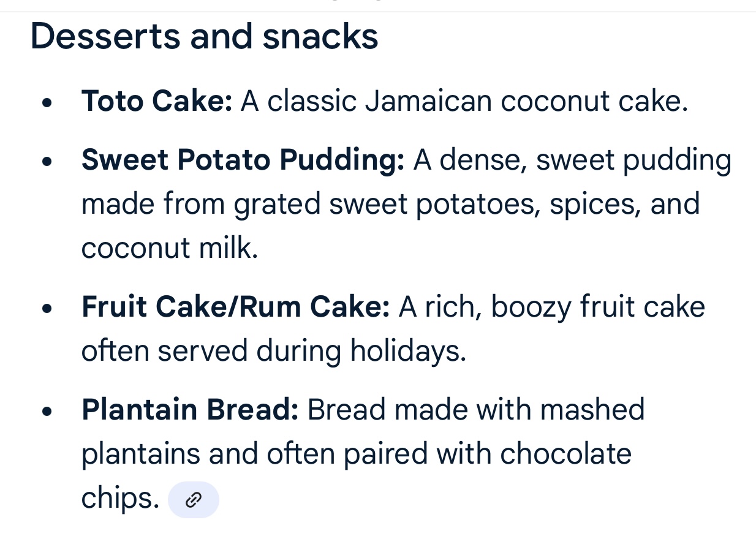The image size is (756, 558).
Task: Click the bullet next to Plantain Bread
Action: (x=47, y=411)
